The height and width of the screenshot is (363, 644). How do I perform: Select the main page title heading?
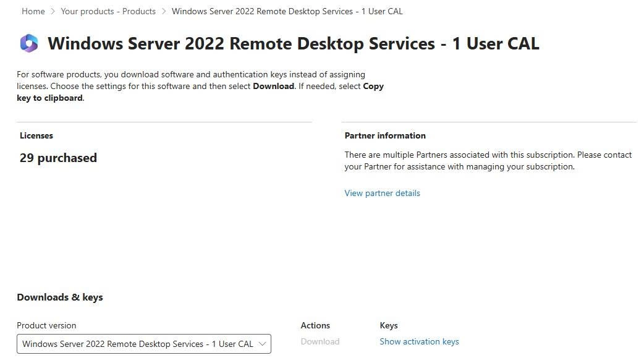(293, 43)
